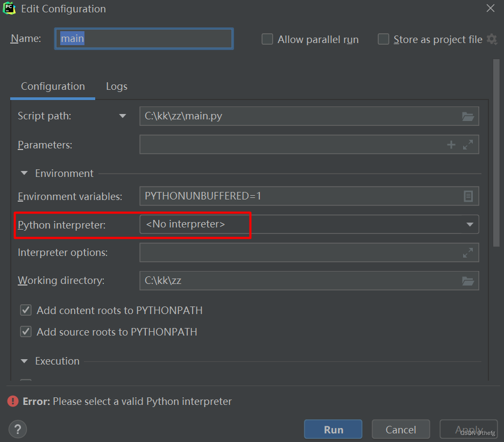Open the Script path type dropdown

123,116
